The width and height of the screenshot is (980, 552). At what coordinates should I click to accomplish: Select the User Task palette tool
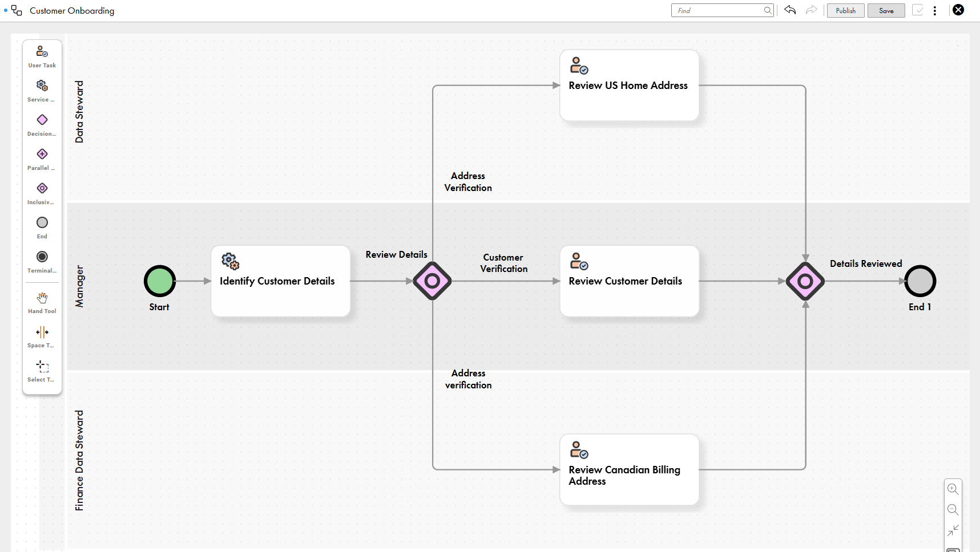pos(42,57)
